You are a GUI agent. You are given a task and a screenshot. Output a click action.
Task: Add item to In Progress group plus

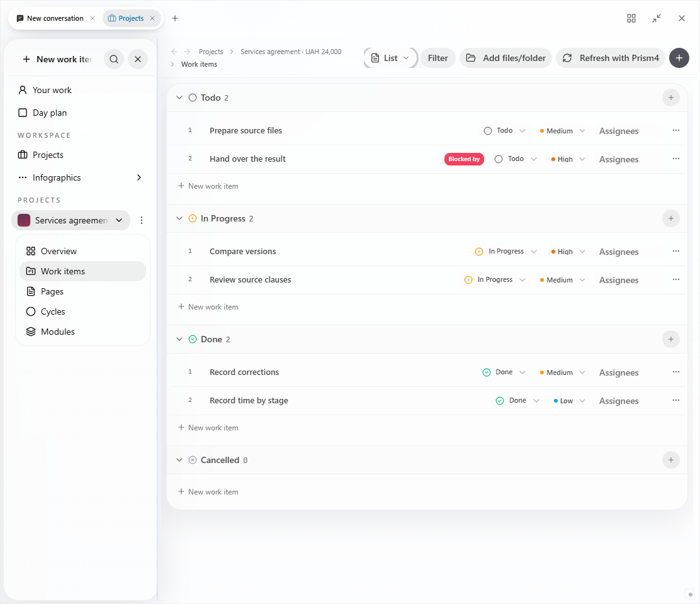coord(670,218)
